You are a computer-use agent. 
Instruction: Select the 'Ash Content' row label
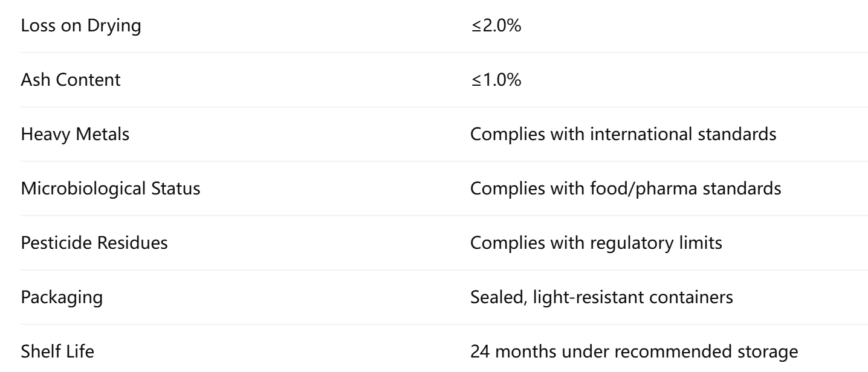click(70, 80)
